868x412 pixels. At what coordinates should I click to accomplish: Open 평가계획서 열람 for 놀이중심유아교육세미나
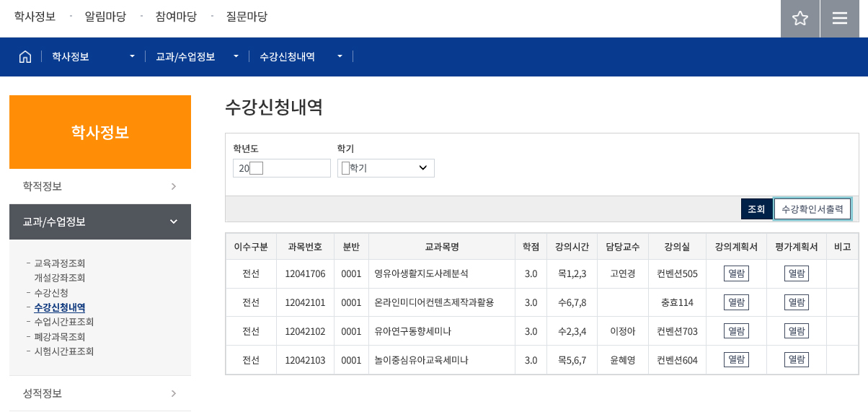coord(796,359)
